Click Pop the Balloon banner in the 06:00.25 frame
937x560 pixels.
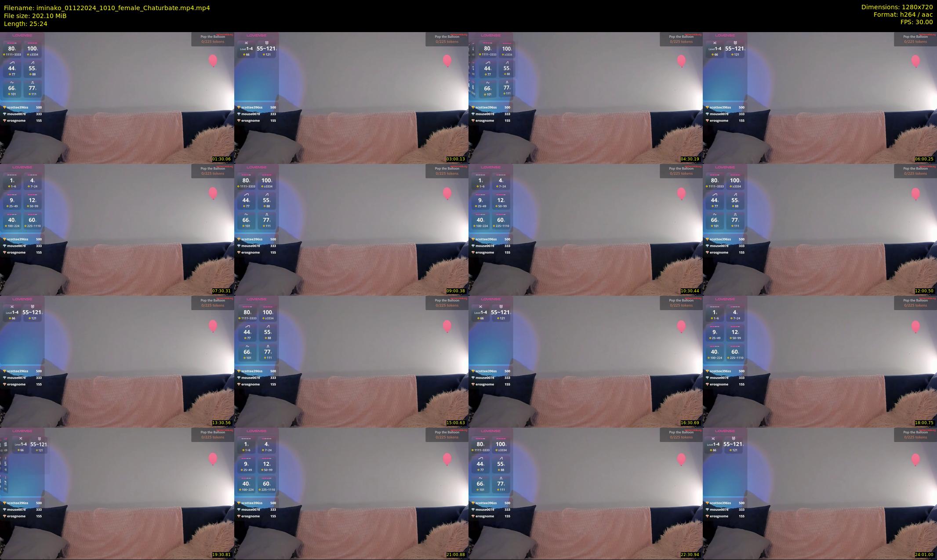[x=915, y=39]
